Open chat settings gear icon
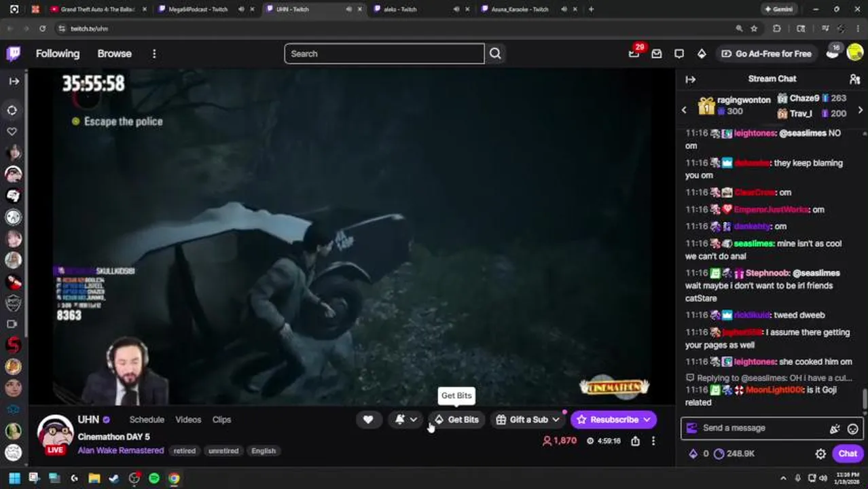868x489 pixels. (x=820, y=454)
